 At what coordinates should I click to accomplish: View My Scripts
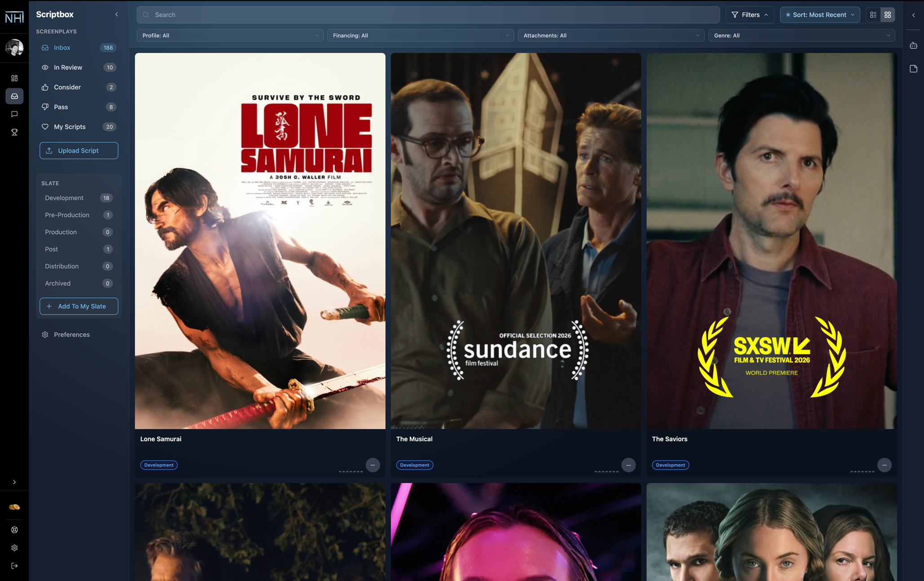click(79, 127)
